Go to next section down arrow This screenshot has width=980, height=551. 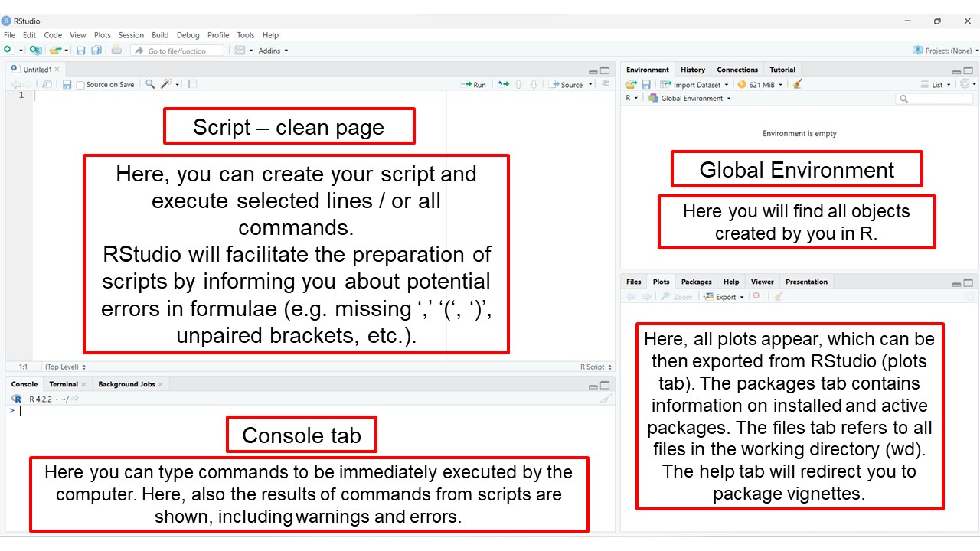pyautogui.click(x=534, y=85)
